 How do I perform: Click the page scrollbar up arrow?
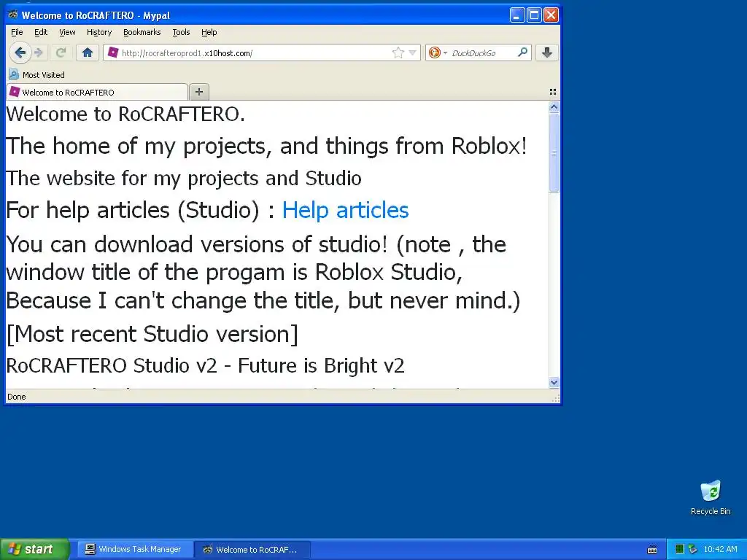(x=554, y=107)
